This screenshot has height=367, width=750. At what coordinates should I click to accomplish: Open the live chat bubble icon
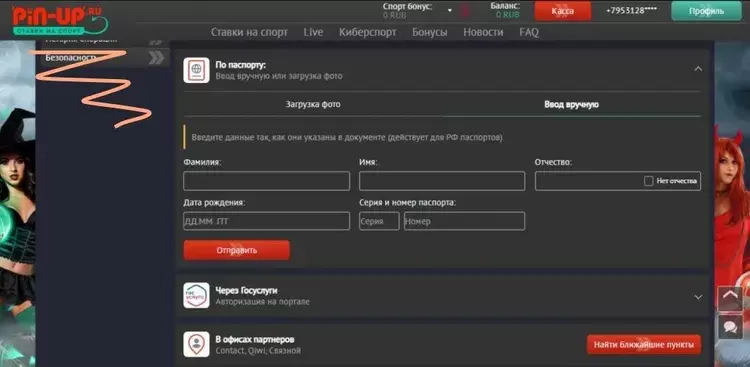(730, 327)
